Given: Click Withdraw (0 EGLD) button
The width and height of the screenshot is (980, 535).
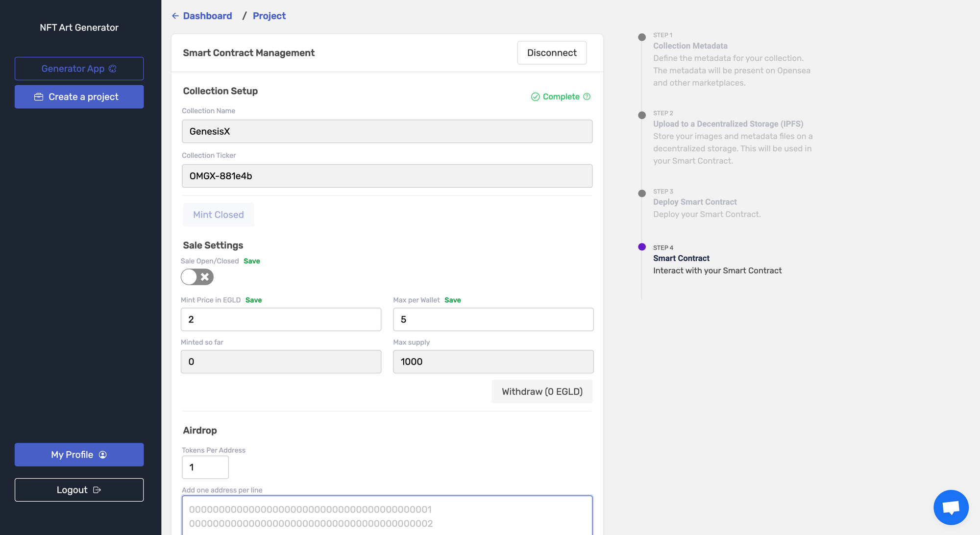Looking at the screenshot, I should pos(542,391).
